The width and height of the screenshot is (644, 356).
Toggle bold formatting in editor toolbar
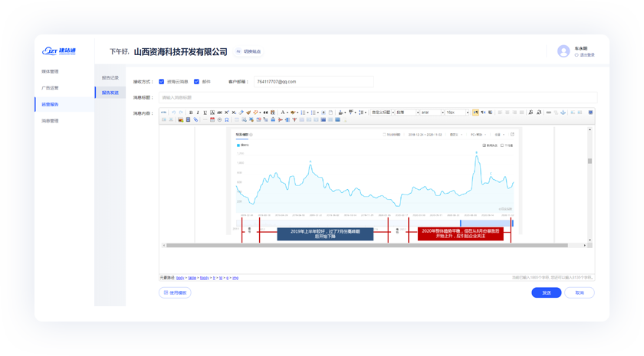click(x=191, y=113)
